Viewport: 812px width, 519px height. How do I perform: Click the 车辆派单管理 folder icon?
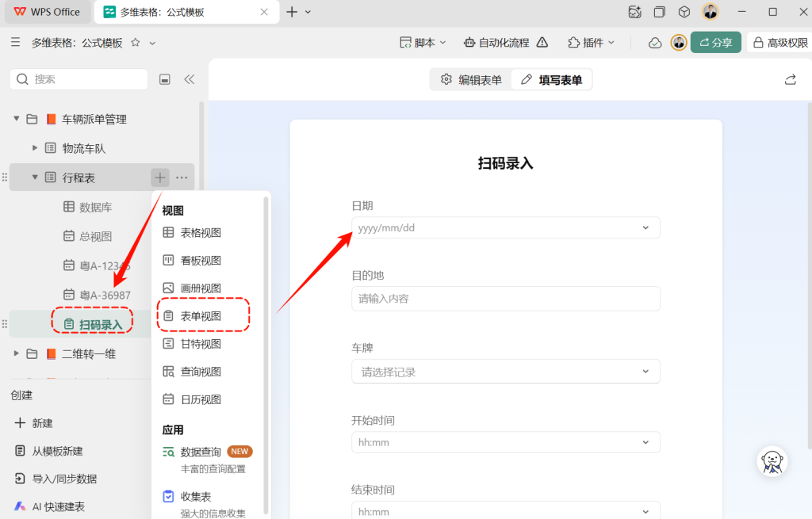click(x=32, y=119)
